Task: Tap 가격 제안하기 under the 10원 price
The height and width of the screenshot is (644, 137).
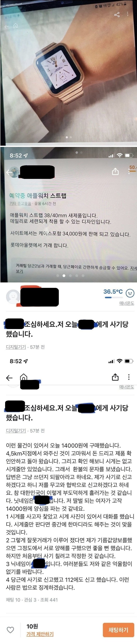Action: click(40, 634)
